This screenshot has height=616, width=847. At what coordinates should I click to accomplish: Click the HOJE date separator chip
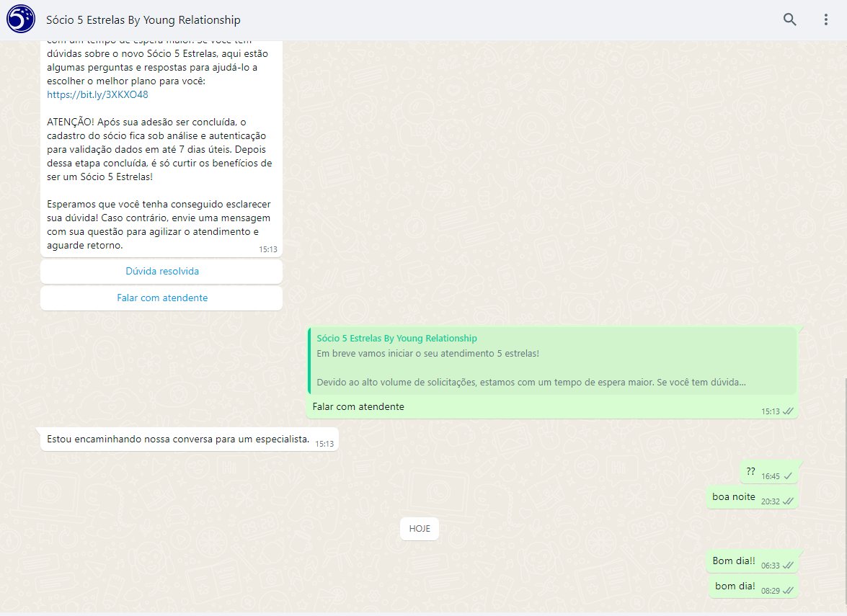click(x=420, y=529)
